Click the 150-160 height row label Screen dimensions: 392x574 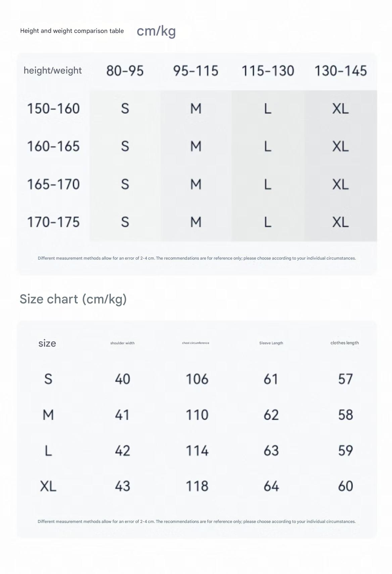pos(53,108)
